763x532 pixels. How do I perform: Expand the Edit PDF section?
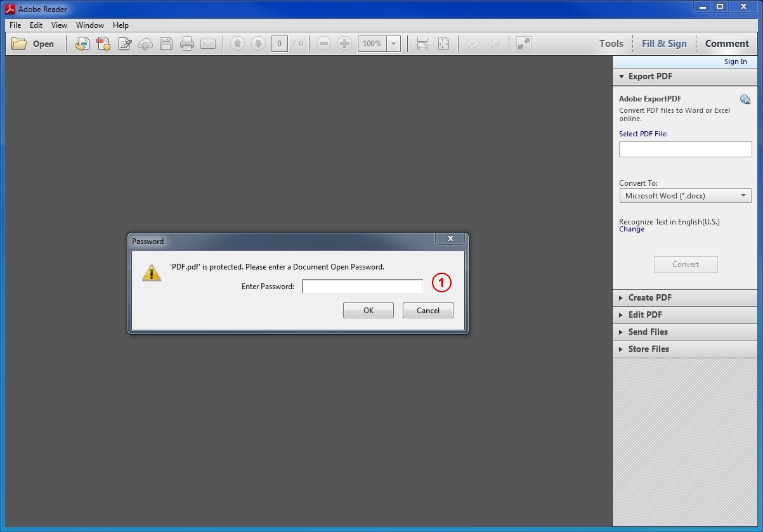point(685,315)
